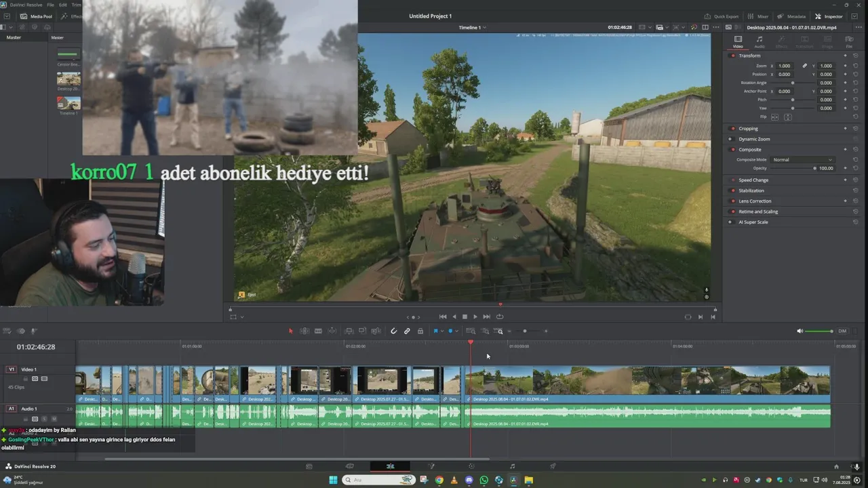Add a blue marker at playhead
868x488 pixels.
tap(450, 331)
